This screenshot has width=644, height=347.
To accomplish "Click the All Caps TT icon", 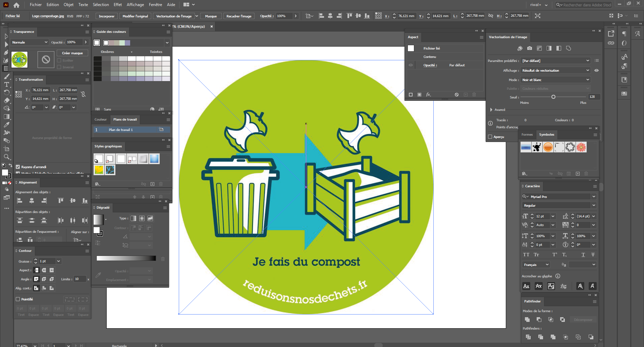I will pos(526,255).
